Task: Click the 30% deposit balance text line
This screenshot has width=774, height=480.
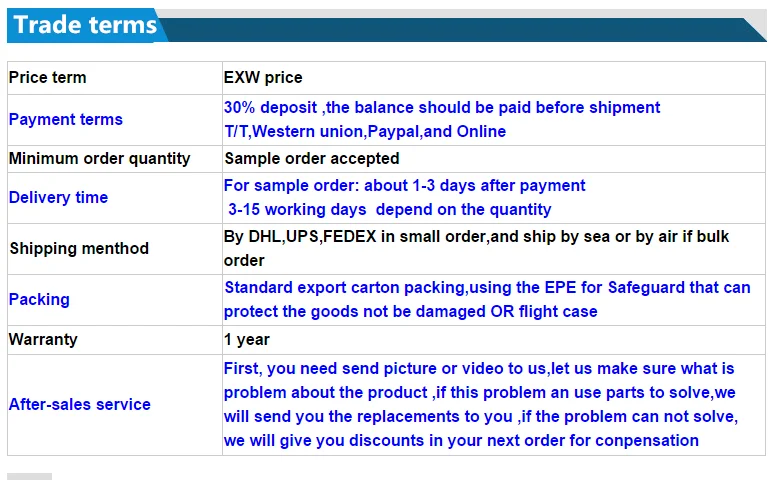Action: pos(442,107)
